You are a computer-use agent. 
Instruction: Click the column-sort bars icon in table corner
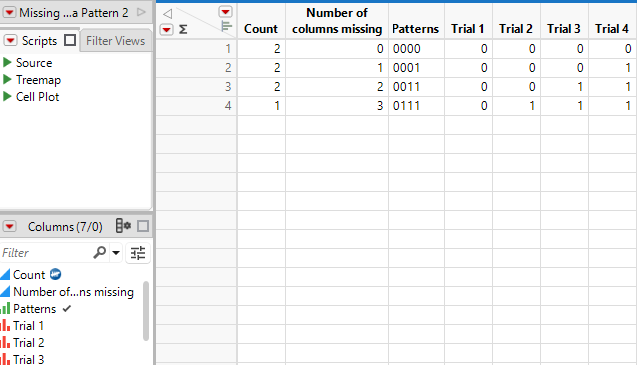(226, 27)
